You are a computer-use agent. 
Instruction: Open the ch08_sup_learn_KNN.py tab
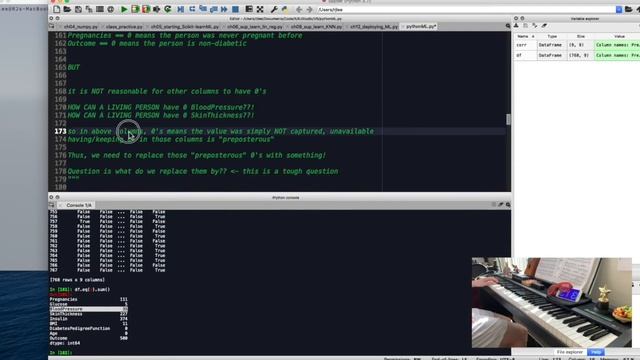click(316, 27)
